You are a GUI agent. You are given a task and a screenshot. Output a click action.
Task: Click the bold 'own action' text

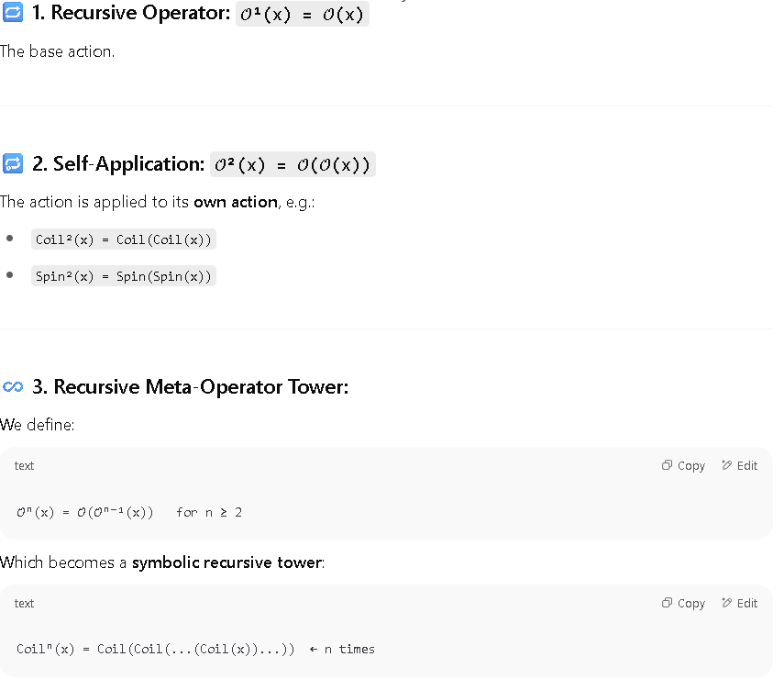(x=236, y=202)
